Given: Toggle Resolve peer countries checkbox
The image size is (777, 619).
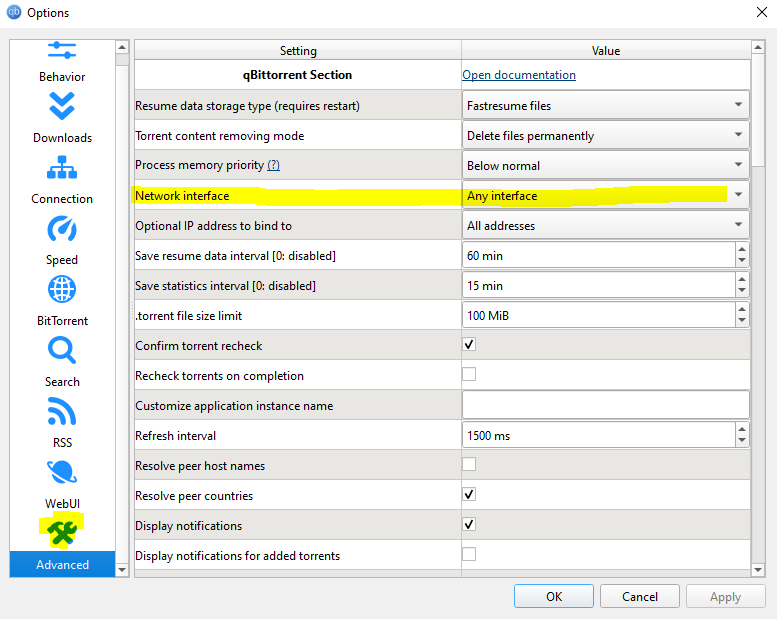Looking at the screenshot, I should pos(469,494).
